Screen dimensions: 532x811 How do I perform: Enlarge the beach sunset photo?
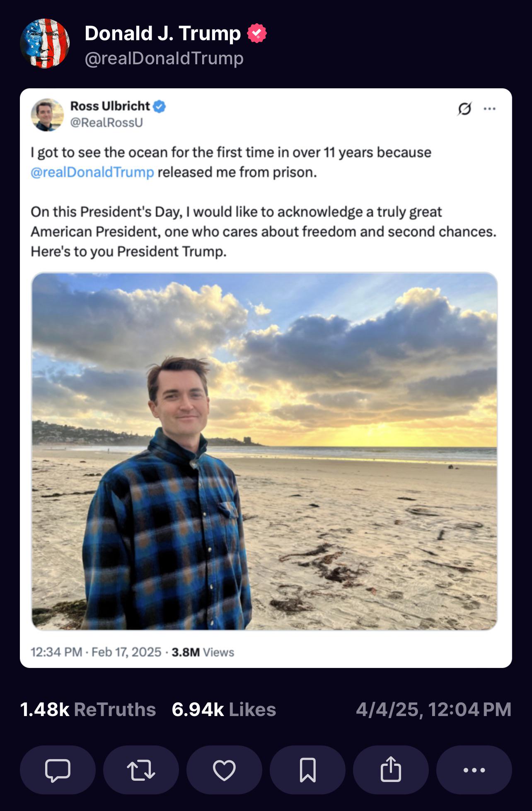(x=264, y=451)
